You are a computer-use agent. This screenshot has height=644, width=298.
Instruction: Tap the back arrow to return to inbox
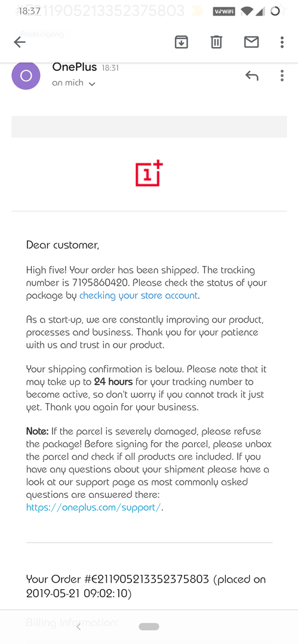(19, 42)
